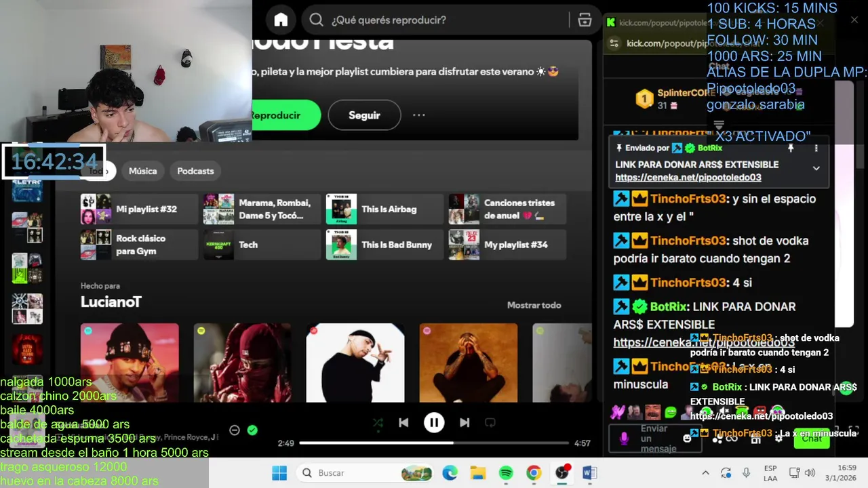Open This Is Bad Bunny playlist

384,245
